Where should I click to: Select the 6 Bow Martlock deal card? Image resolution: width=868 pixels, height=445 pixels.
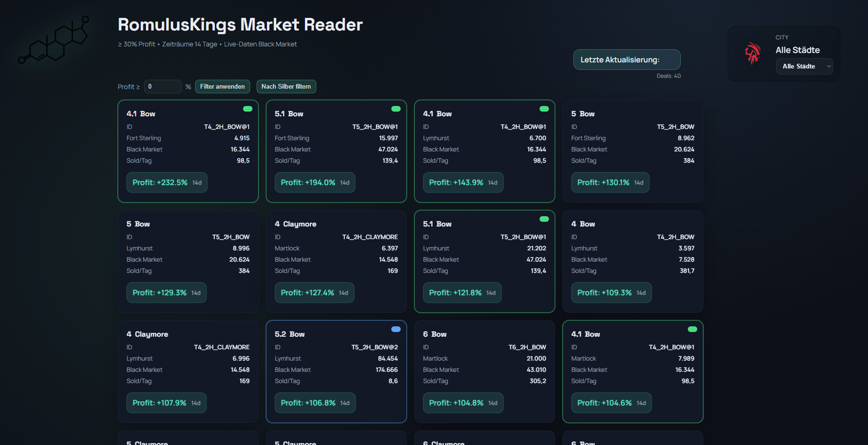pos(485,371)
